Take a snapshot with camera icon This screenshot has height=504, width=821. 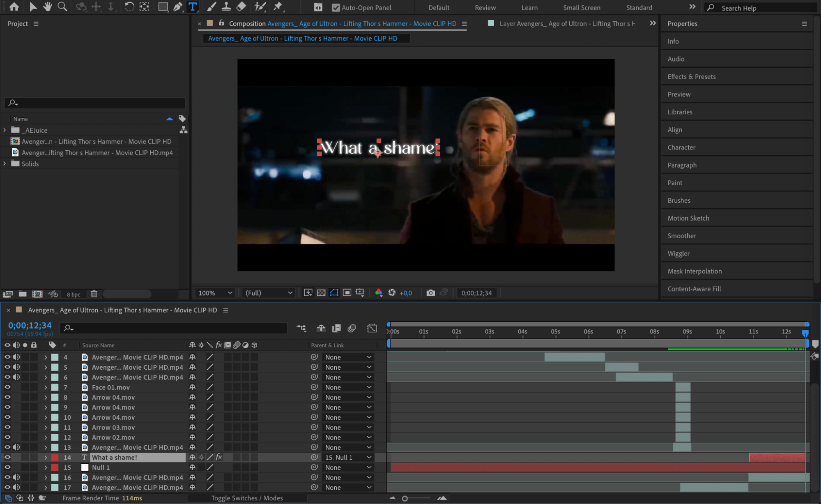pos(430,293)
